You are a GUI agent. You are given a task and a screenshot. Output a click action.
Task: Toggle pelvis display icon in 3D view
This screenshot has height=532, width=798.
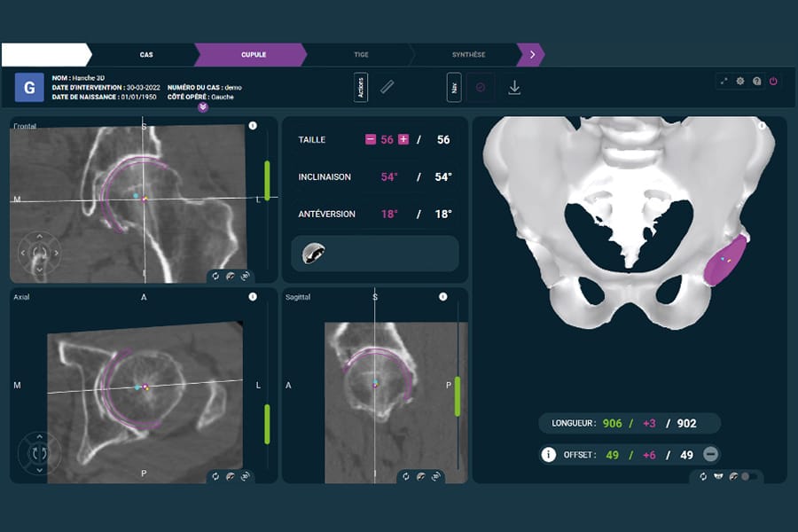pos(717,476)
